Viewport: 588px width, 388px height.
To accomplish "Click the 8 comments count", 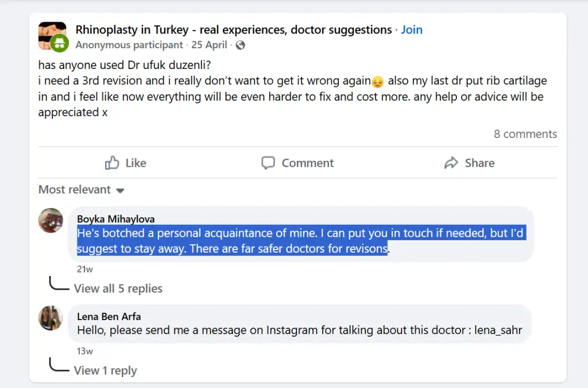I will 525,134.
